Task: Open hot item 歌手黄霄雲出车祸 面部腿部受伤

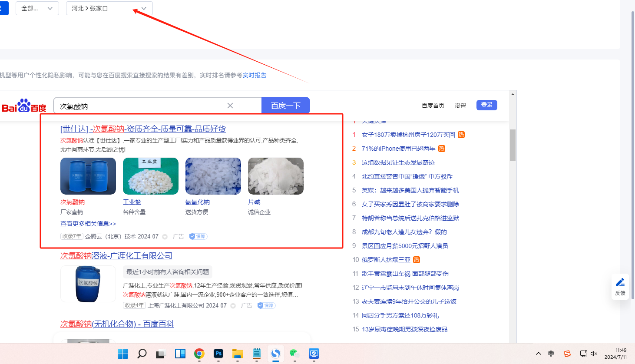Action: point(405,274)
